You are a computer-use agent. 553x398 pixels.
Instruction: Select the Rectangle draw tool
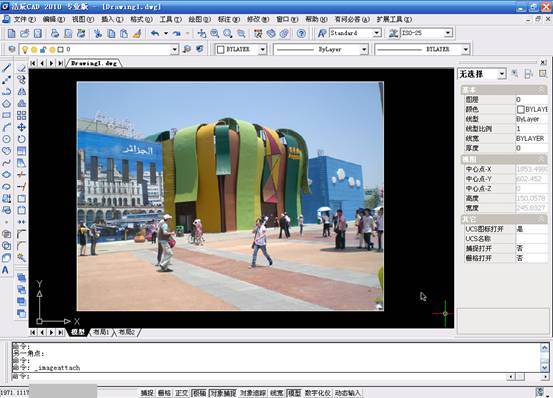pyautogui.click(x=7, y=115)
